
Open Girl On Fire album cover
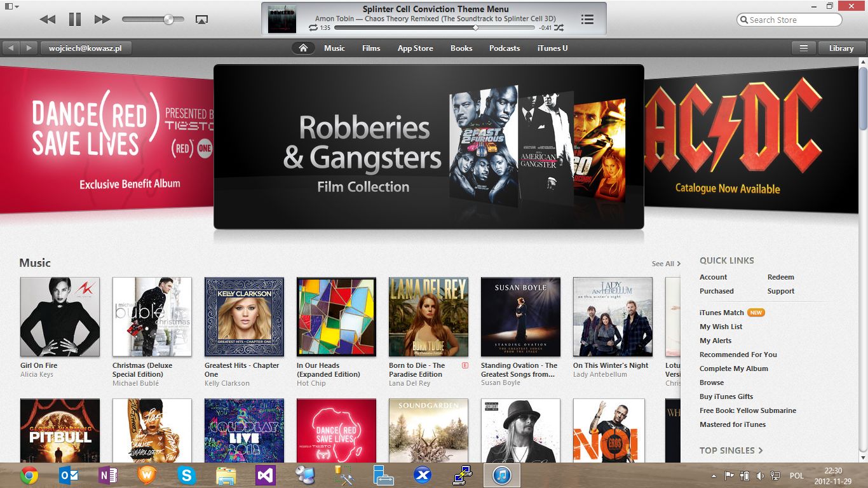click(60, 316)
